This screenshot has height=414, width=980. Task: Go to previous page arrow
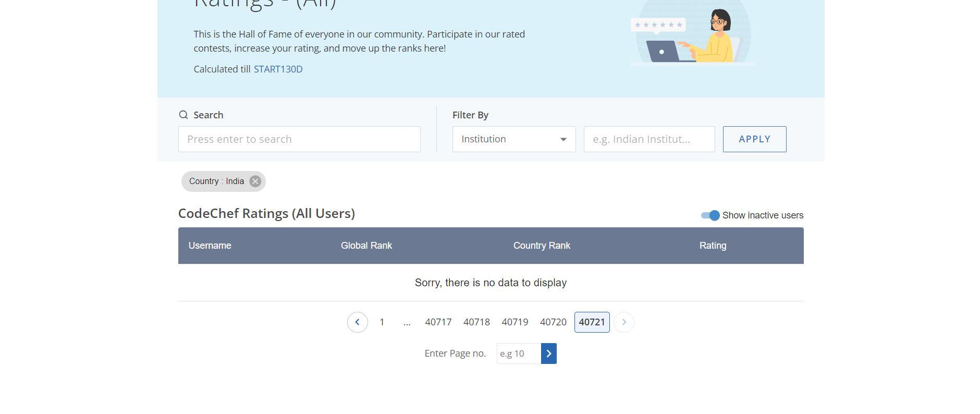[358, 322]
